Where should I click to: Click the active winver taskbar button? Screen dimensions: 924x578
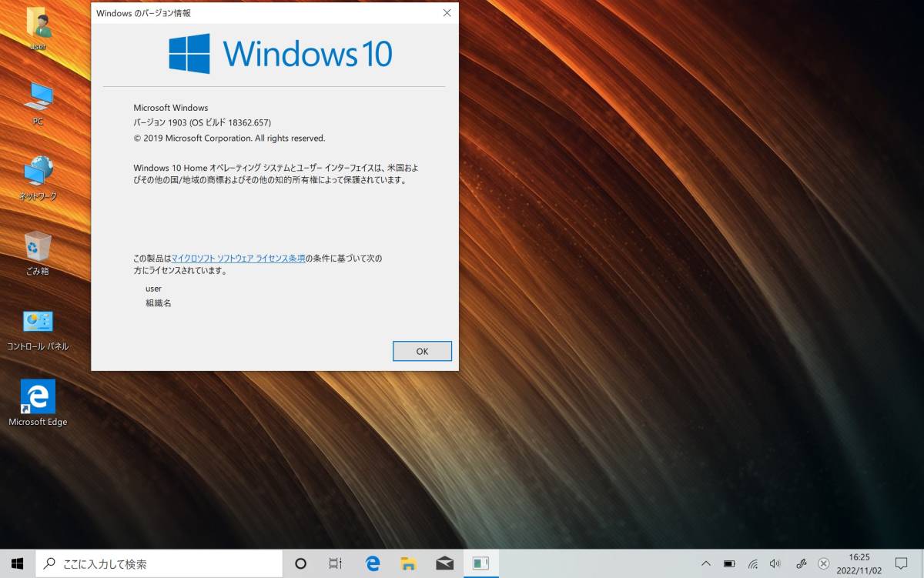481,563
